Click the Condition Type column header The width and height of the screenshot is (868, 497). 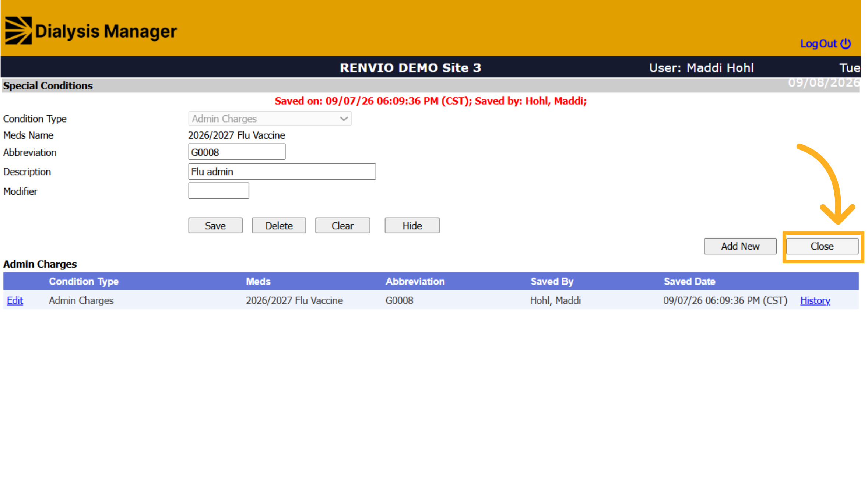pyautogui.click(x=84, y=281)
